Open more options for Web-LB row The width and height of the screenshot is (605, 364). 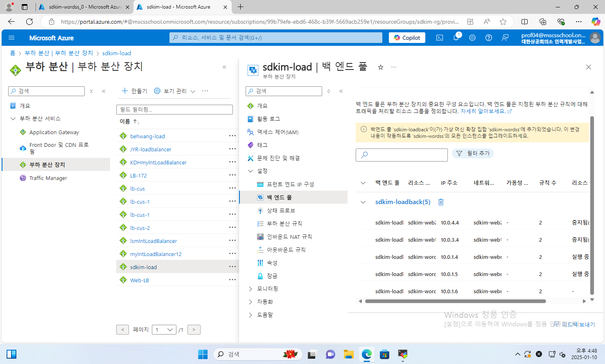click(233, 280)
